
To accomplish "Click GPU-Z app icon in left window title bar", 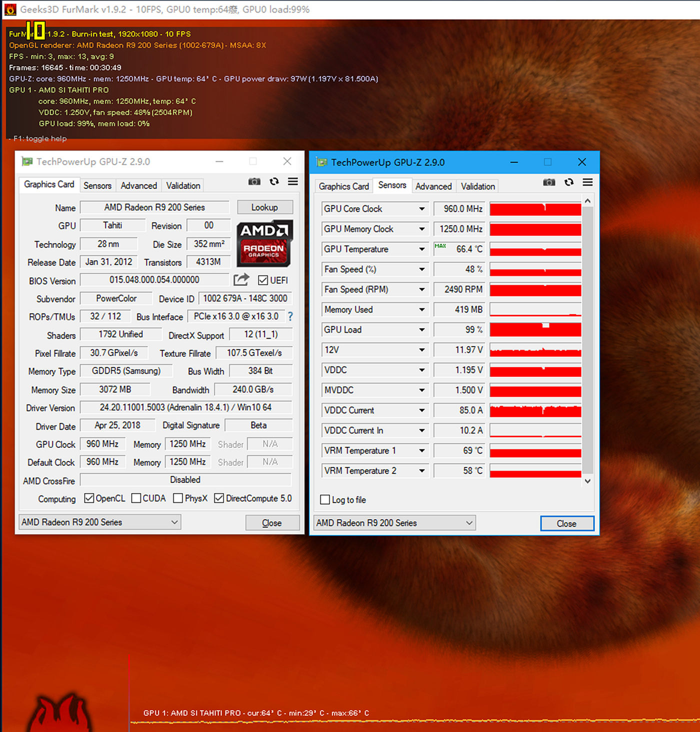I will [27, 161].
